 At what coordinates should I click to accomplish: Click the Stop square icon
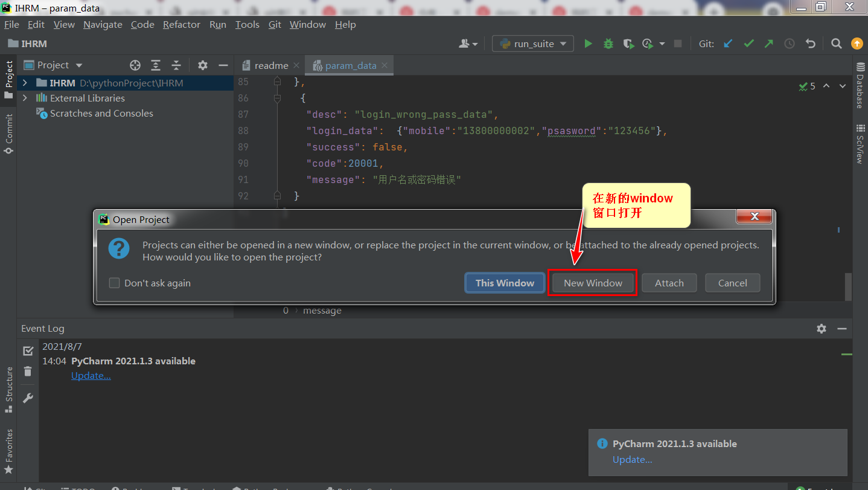click(678, 44)
